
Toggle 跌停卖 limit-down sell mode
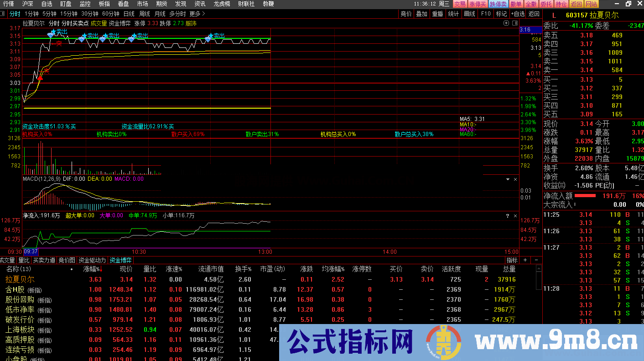point(497,4)
